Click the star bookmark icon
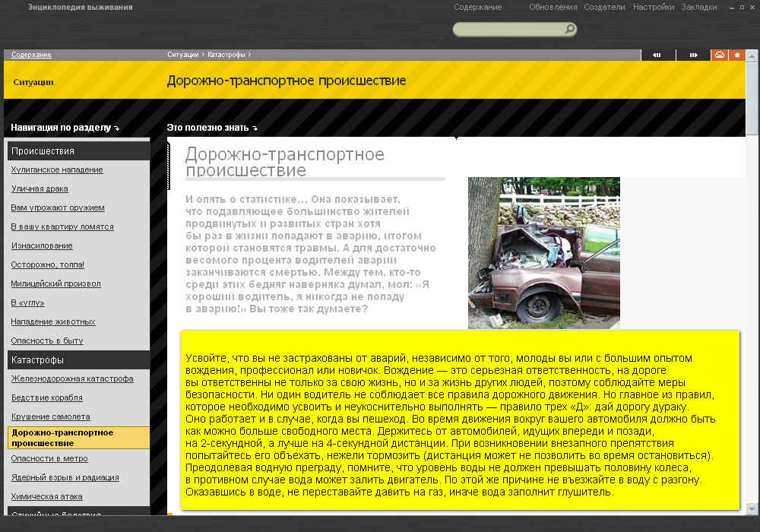Screen dimensions: 760x532 click(736, 55)
